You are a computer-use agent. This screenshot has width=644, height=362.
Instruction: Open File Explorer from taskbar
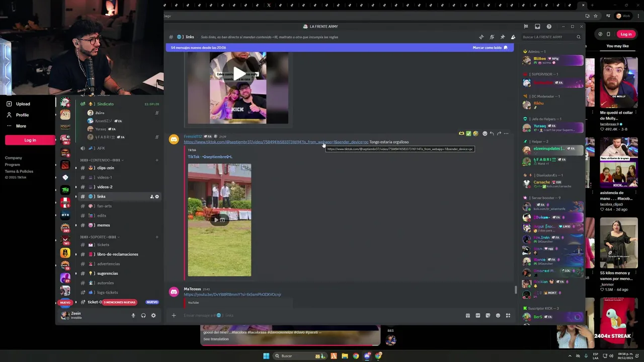[x=345, y=356]
